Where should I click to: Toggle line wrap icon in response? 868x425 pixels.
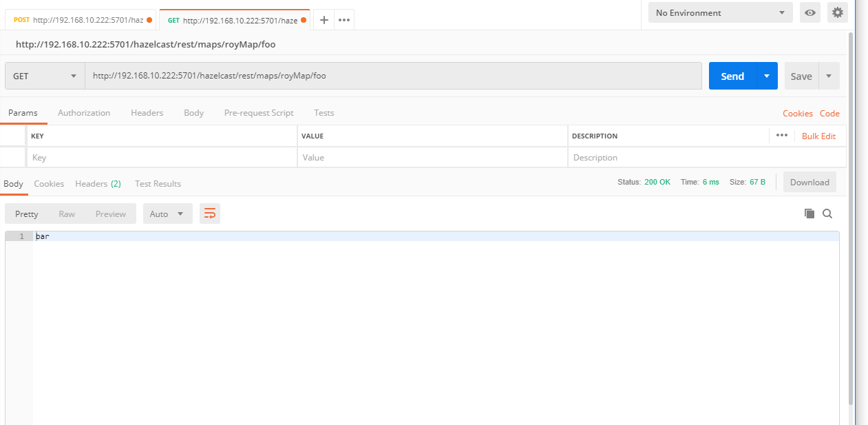tap(210, 214)
